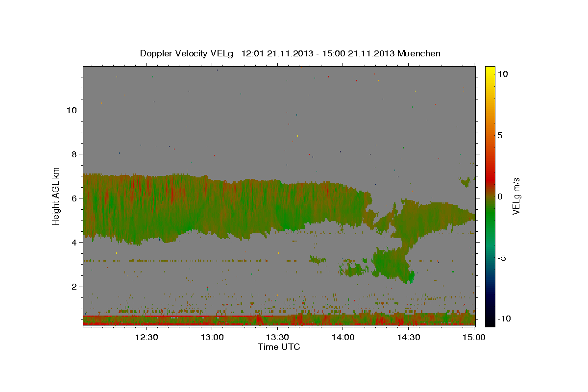
Task: Click the 12:30 time tick label
Action: 147,337
